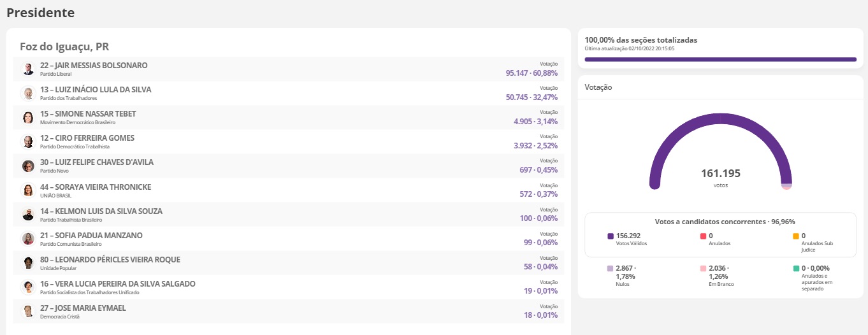Click Vera Lucia Pereira da Silva Salgado's name
Screen dimensions: 868x335
point(117,284)
